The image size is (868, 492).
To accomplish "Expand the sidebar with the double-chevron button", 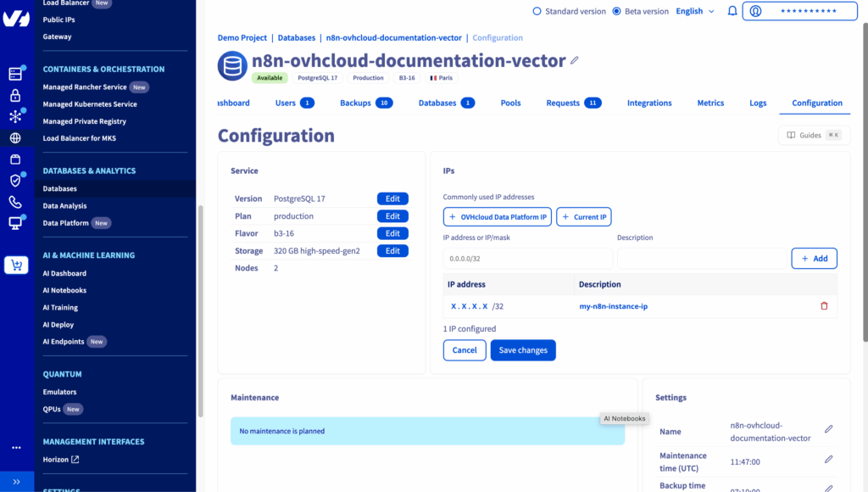I will coord(16,482).
